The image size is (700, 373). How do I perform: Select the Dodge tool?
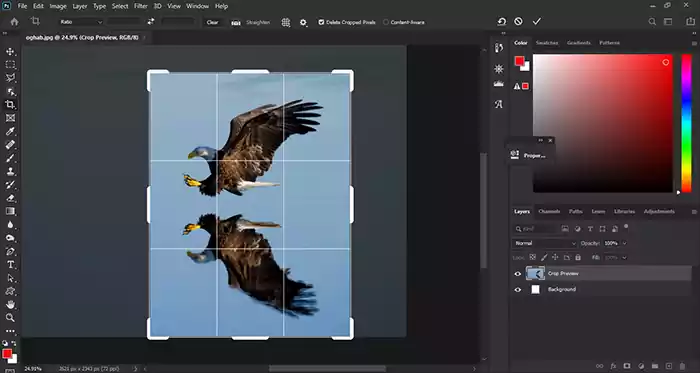click(10, 238)
